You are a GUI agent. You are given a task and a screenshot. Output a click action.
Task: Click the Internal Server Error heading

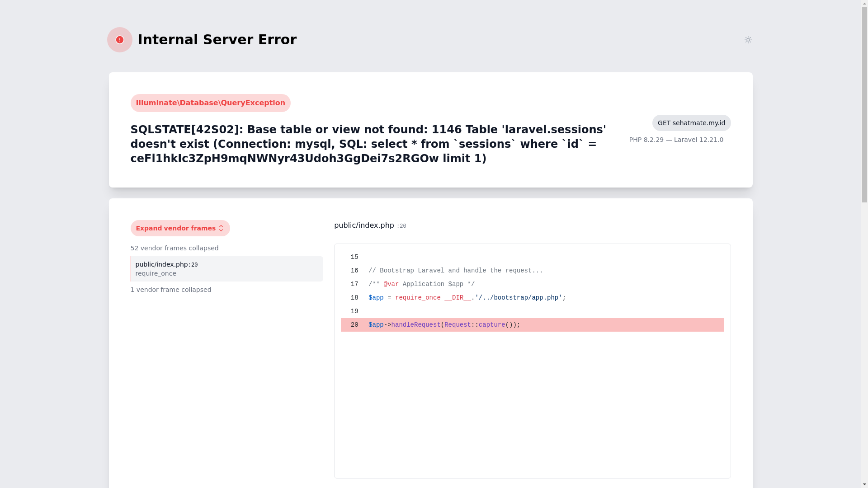coord(217,40)
